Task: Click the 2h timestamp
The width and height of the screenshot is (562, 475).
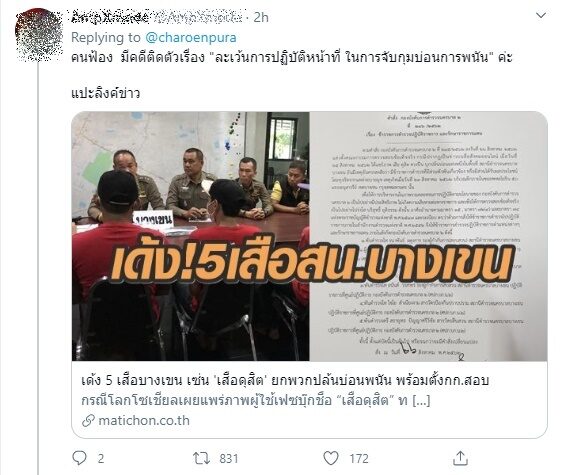Action: (x=261, y=17)
